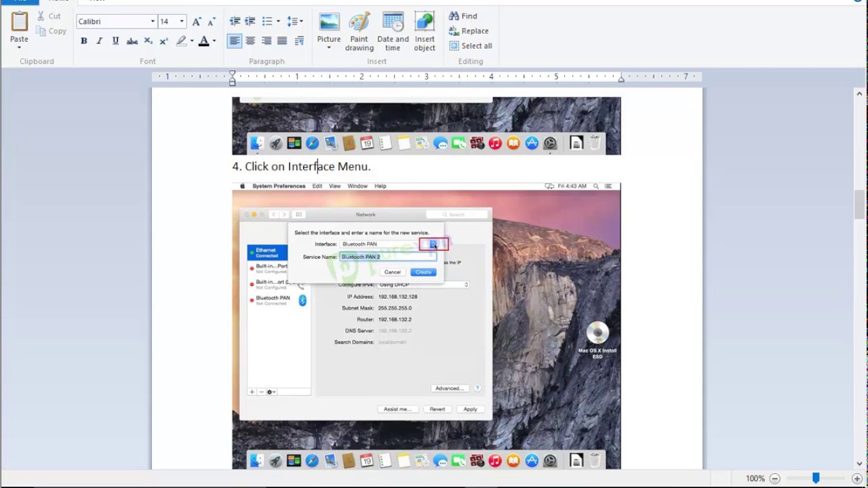The height and width of the screenshot is (488, 868).
Task: Align text left
Action: (x=234, y=41)
